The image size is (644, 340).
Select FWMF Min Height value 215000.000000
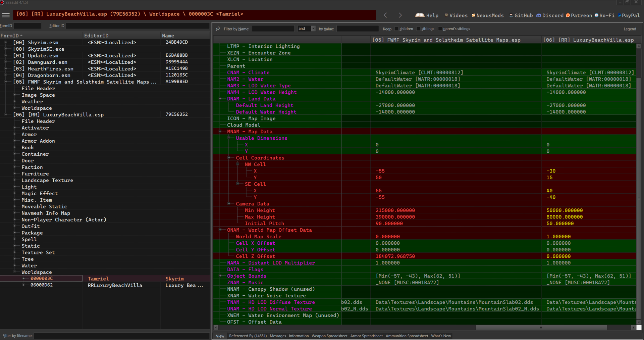click(x=395, y=210)
